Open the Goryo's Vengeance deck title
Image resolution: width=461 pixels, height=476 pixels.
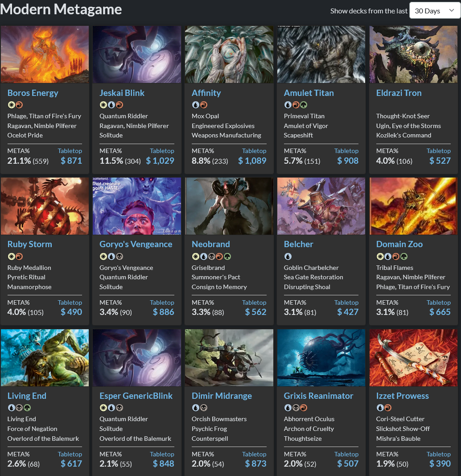[x=136, y=244]
